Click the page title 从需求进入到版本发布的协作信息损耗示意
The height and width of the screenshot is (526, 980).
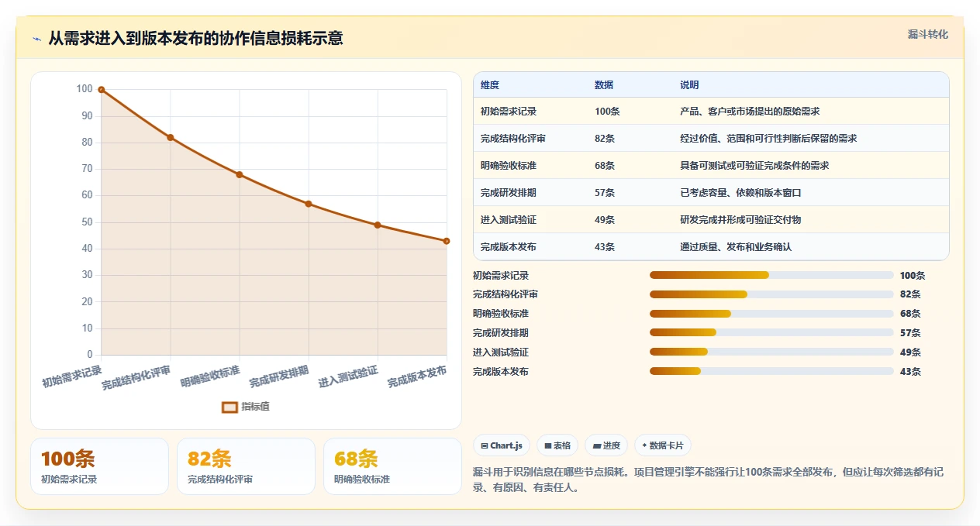coord(195,38)
